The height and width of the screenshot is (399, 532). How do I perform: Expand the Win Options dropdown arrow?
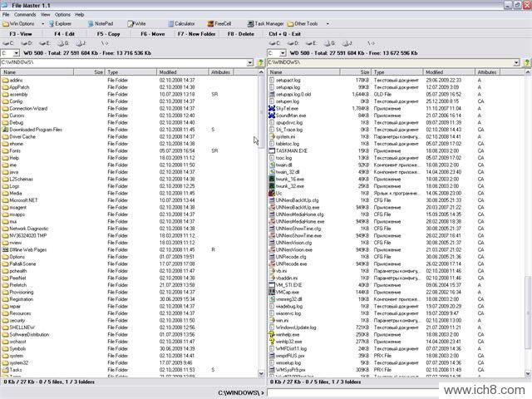[42, 24]
